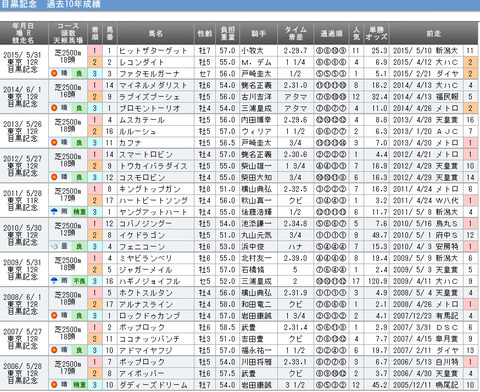The image size is (480, 392).
Task: Click the sunny weather icon in the 2014 race
Action: coord(54,108)
